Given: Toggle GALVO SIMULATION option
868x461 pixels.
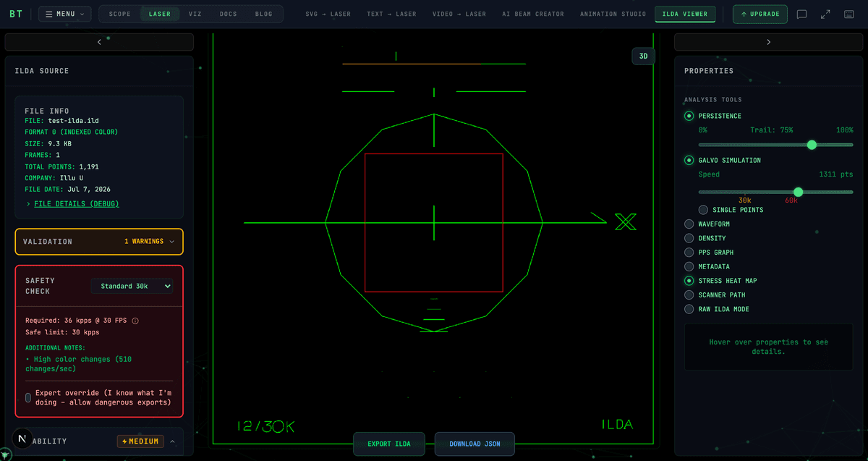Looking at the screenshot, I should (689, 160).
